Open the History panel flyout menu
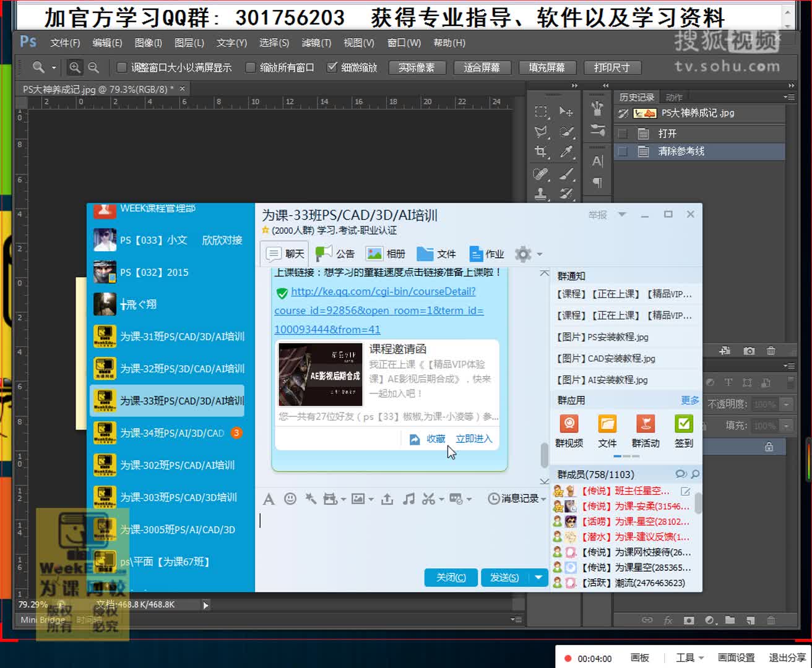The image size is (812, 668). point(788,97)
